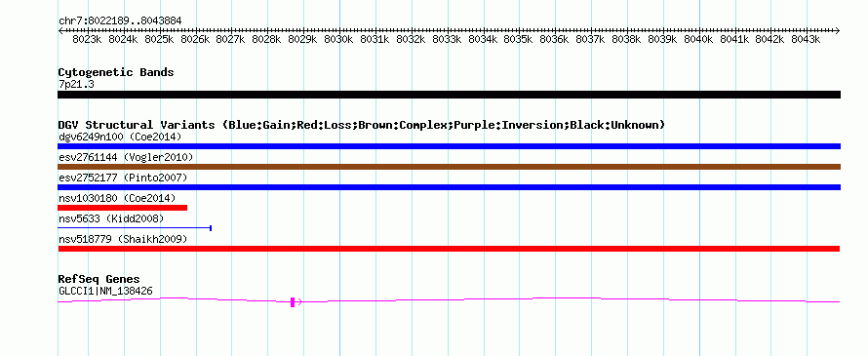868x356 pixels.
Task: Click the 8043k ruler tick label
Action: (805, 40)
